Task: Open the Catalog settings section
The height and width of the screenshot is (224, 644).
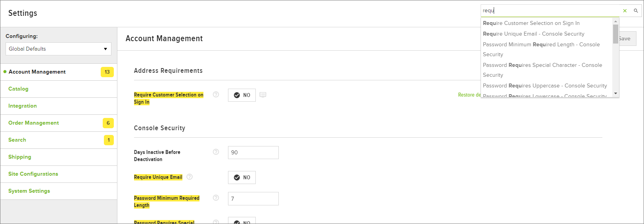Action: point(18,89)
